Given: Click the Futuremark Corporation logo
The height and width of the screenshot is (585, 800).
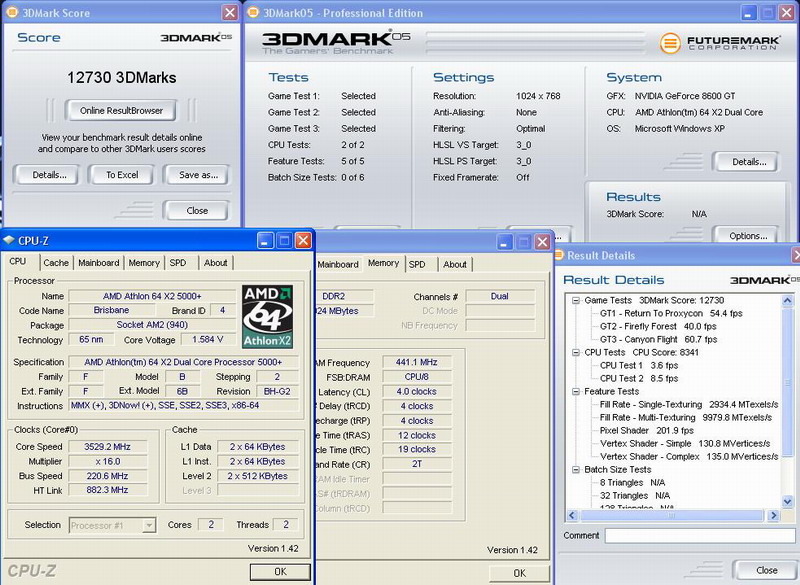Looking at the screenshot, I should 719,43.
